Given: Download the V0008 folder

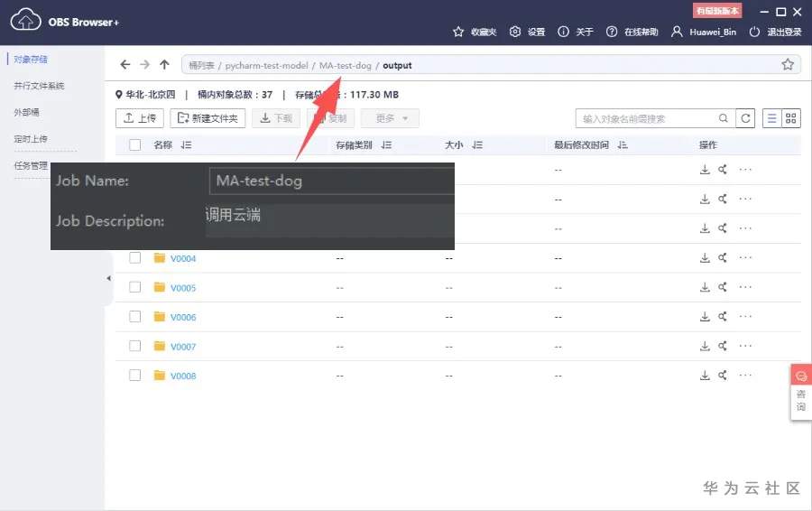Looking at the screenshot, I should click(x=705, y=376).
